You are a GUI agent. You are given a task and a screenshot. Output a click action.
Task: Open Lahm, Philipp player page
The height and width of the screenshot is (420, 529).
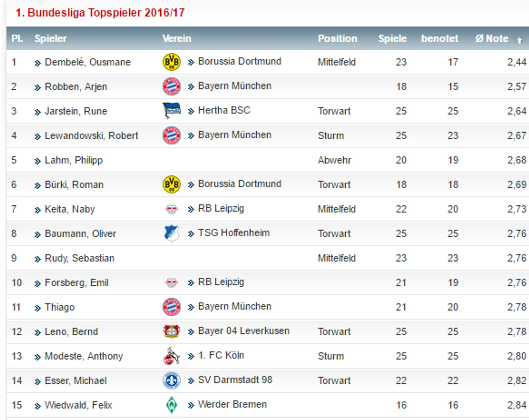[74, 160]
